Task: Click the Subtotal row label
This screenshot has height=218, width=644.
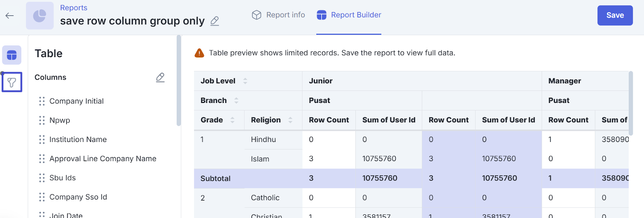Action: pyautogui.click(x=216, y=179)
